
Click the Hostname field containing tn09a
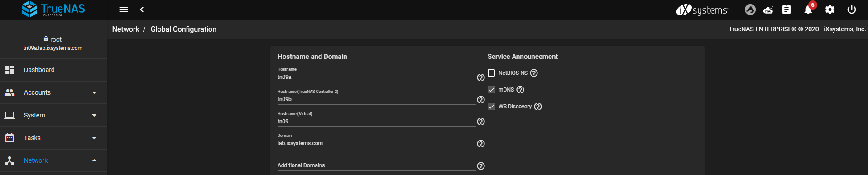[376, 77]
